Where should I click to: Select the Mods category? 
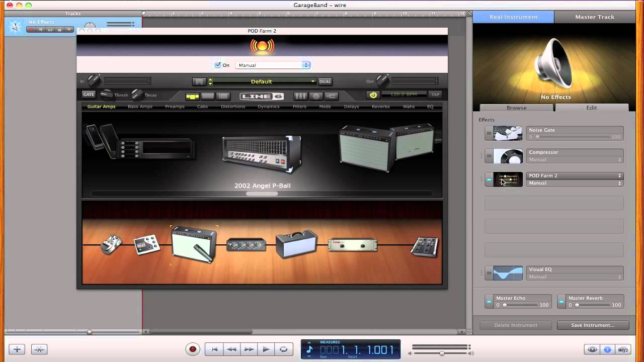pos(325,107)
